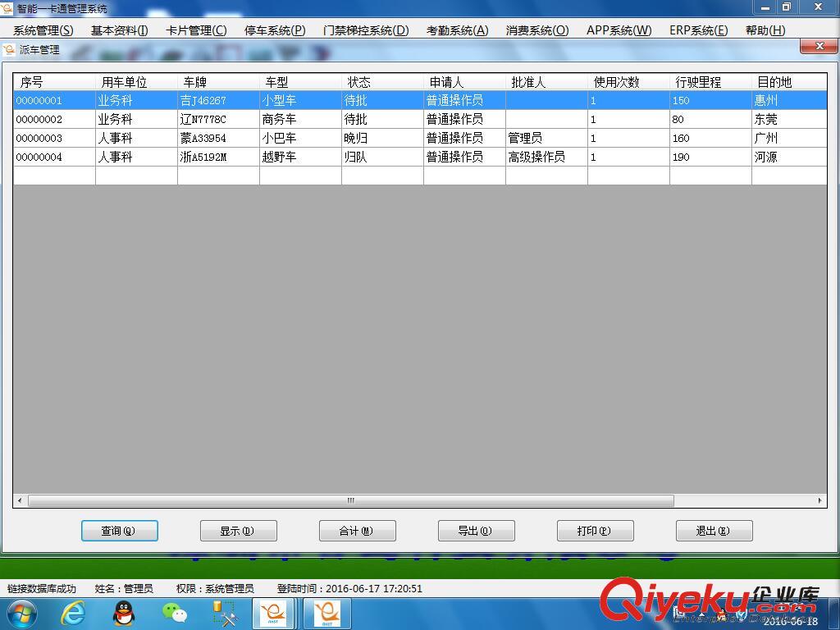Screen dimensions: 840x630
Task: Open the 卡片管理(C) menu
Action: (196, 30)
